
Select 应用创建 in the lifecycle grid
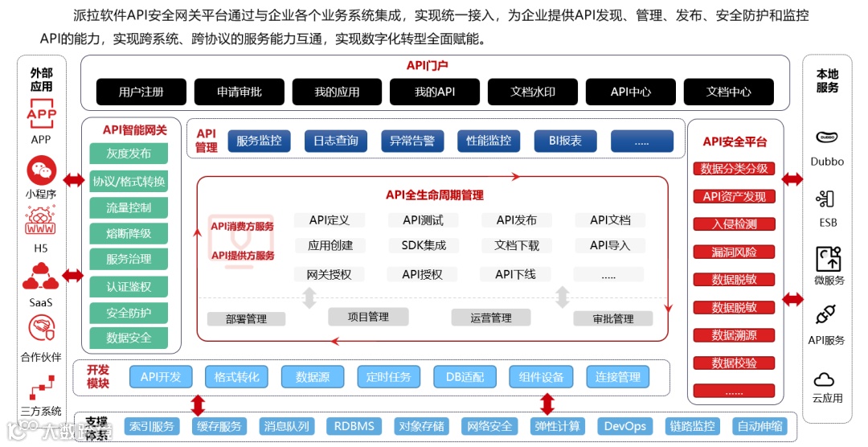330,245
